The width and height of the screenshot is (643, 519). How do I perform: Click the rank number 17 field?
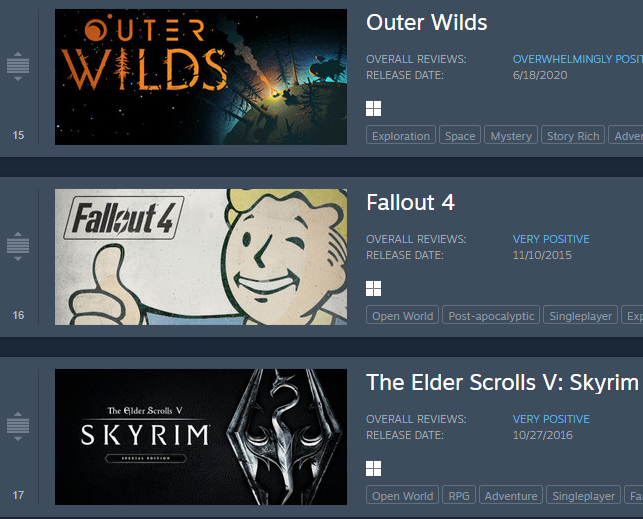pyautogui.click(x=18, y=495)
